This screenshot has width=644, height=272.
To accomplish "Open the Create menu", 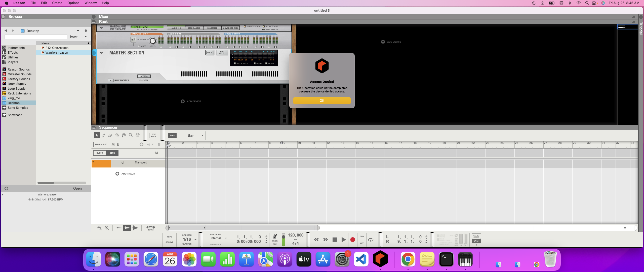I will point(57,3).
